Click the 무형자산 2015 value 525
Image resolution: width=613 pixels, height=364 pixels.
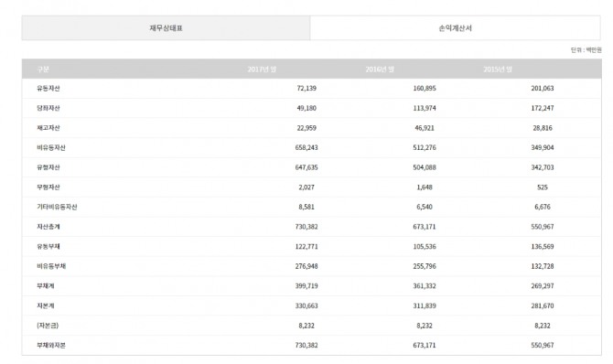(543, 187)
